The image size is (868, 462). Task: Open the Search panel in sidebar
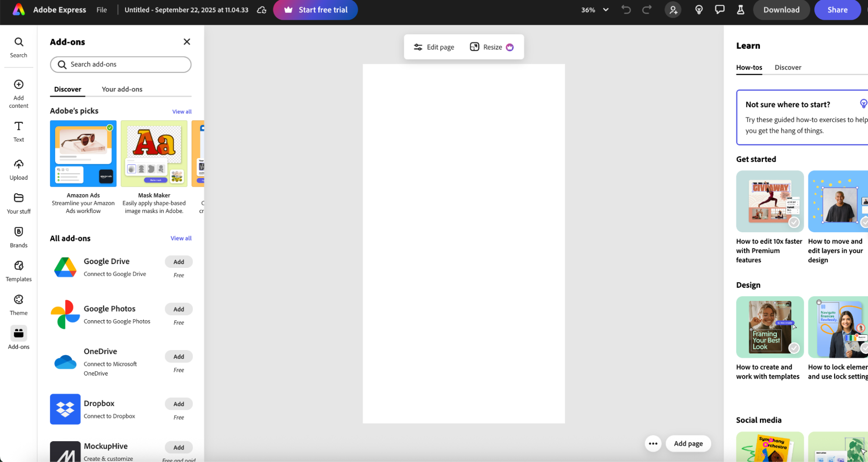[x=19, y=47]
